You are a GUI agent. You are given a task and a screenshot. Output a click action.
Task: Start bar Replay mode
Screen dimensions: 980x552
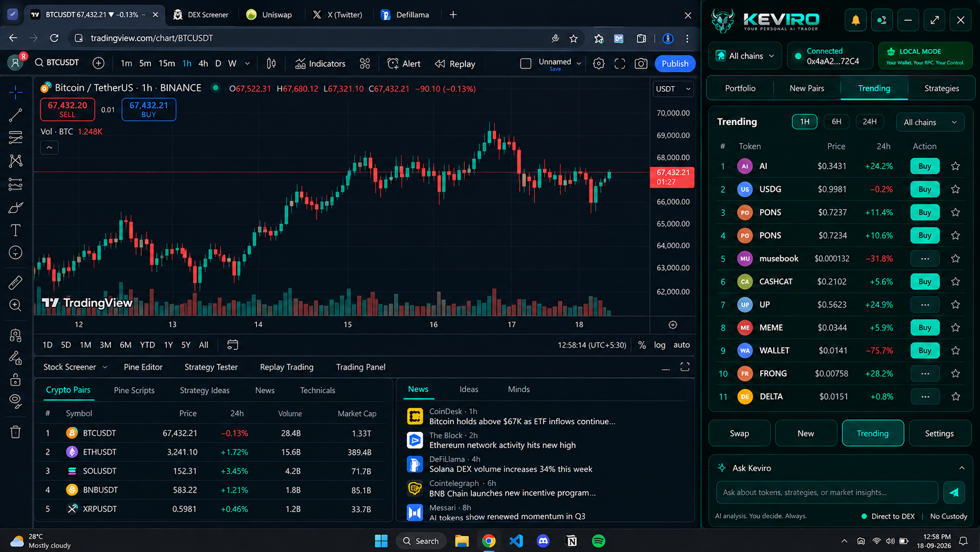pyautogui.click(x=455, y=63)
